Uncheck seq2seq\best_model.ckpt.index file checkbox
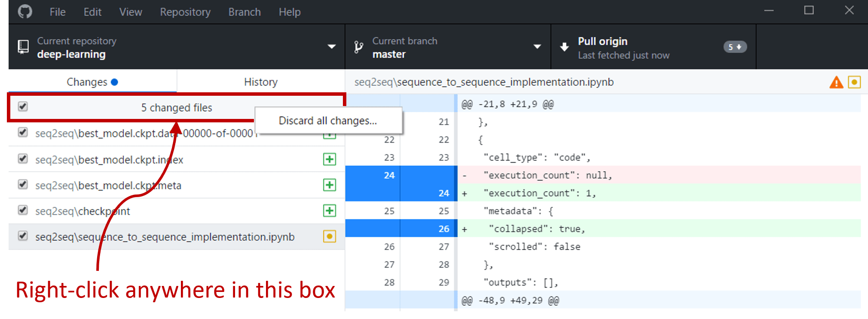The height and width of the screenshot is (319, 868). coord(23,159)
